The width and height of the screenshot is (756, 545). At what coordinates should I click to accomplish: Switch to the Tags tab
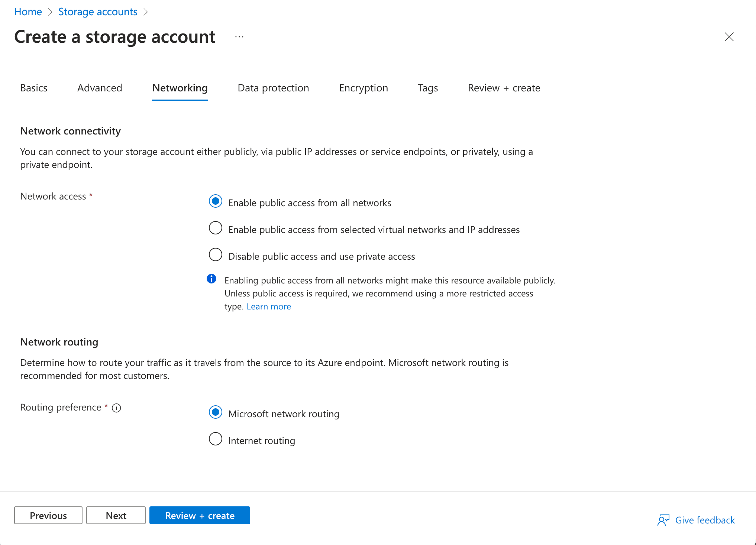point(427,88)
